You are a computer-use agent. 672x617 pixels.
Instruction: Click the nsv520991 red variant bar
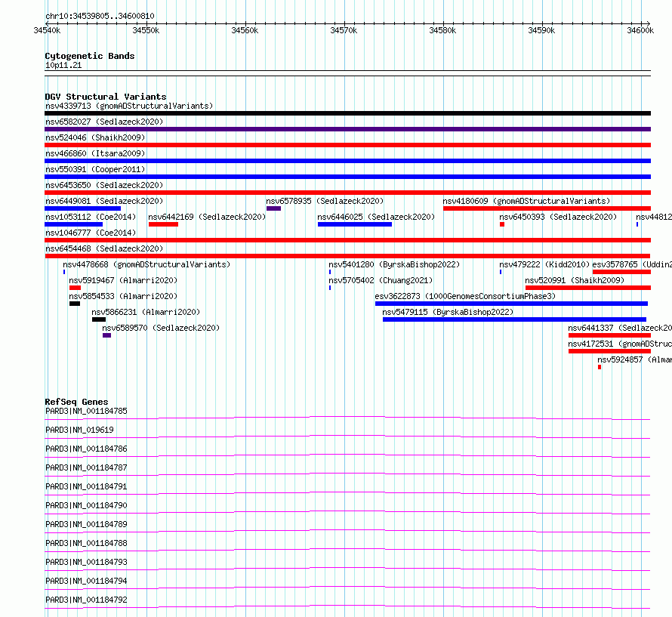(588, 288)
